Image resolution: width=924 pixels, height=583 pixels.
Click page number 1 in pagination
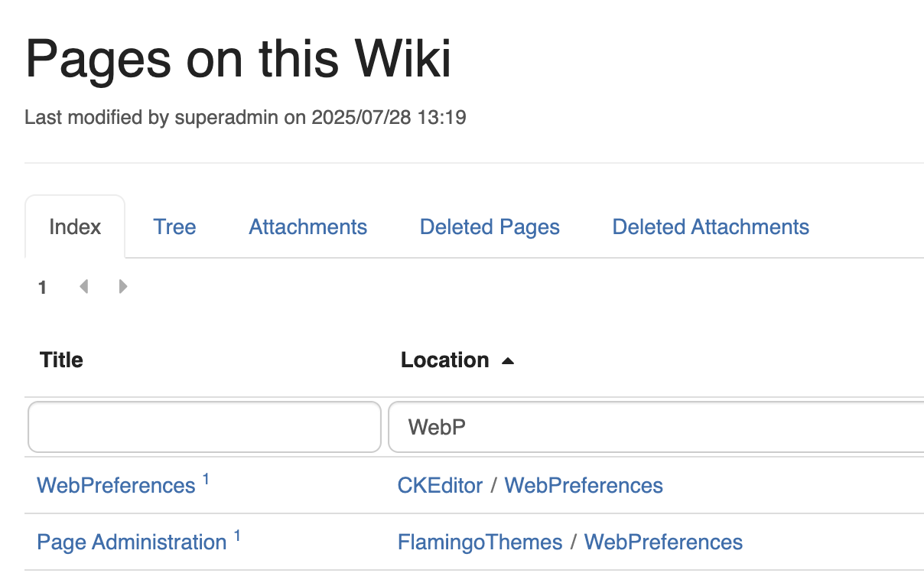(43, 288)
